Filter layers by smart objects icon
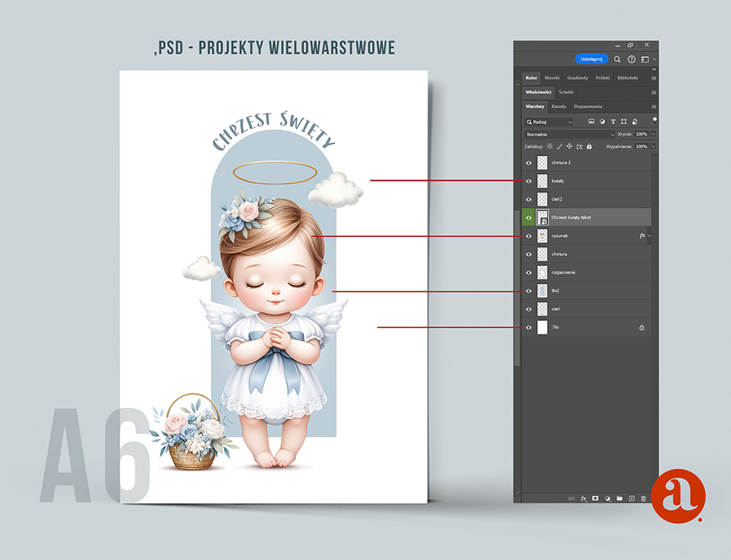 point(635,122)
